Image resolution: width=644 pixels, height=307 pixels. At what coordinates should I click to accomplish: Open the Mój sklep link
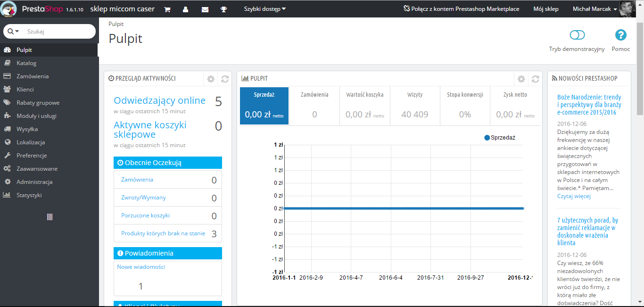(546, 9)
